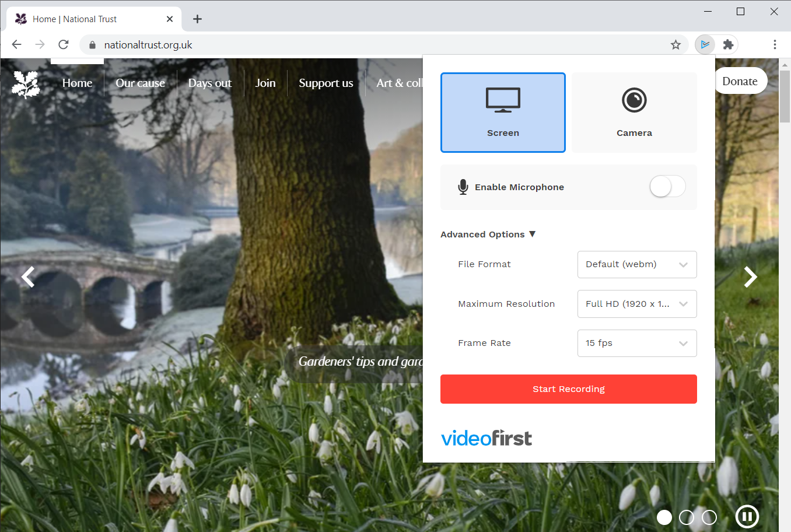Click the Frame Rate label
The height and width of the screenshot is (532, 791).
(x=484, y=343)
